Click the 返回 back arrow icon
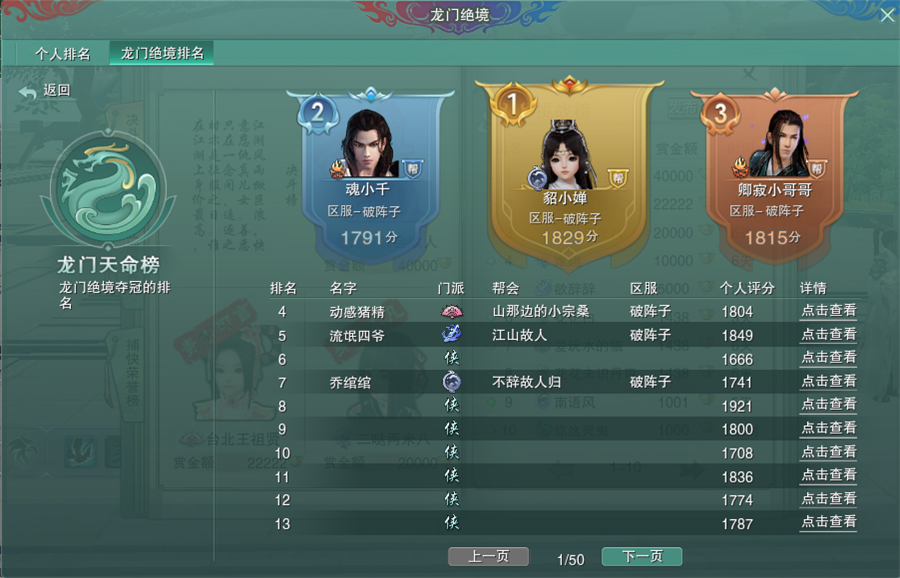900x578 pixels. point(27,91)
